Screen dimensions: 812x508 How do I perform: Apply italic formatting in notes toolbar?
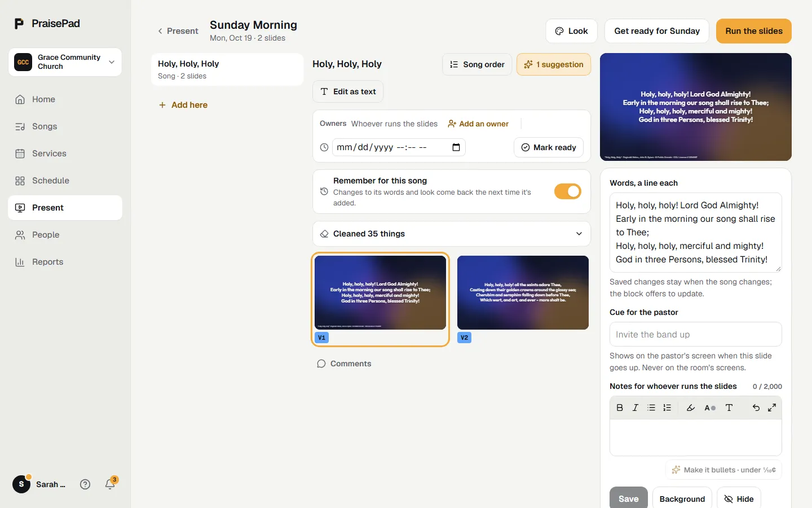tap(636, 408)
